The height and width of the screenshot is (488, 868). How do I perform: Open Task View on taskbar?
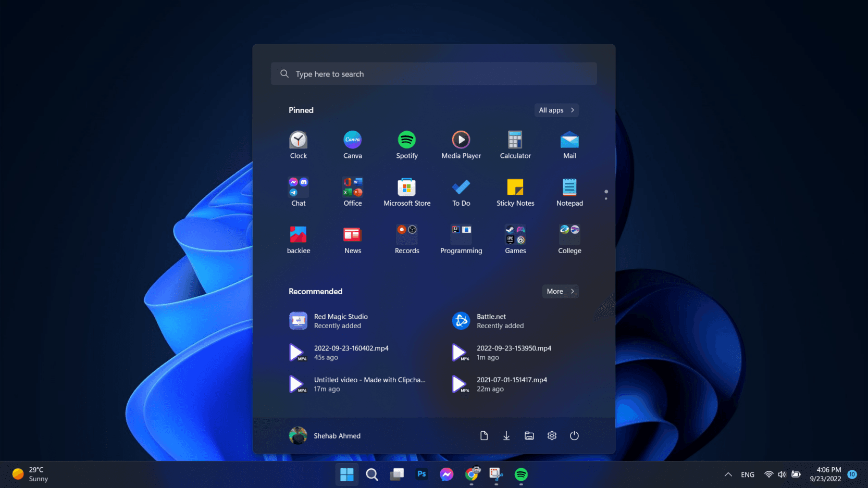coord(397,474)
